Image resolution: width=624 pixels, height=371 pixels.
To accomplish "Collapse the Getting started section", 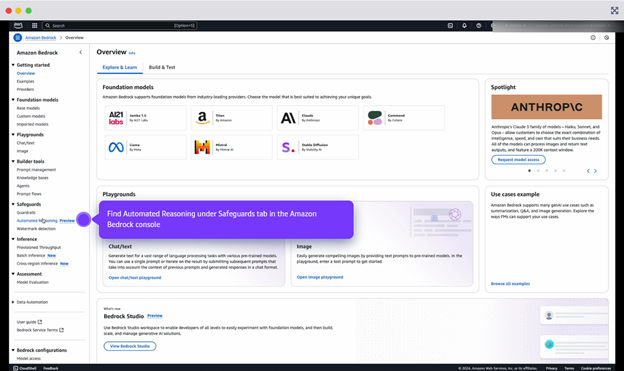I will pos(13,64).
